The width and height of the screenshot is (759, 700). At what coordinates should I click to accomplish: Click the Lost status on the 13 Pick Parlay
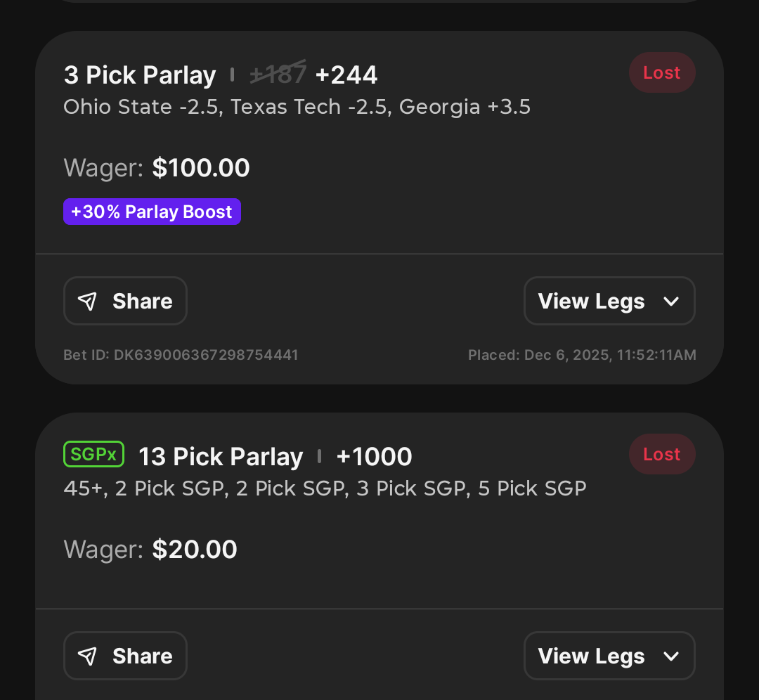662,454
